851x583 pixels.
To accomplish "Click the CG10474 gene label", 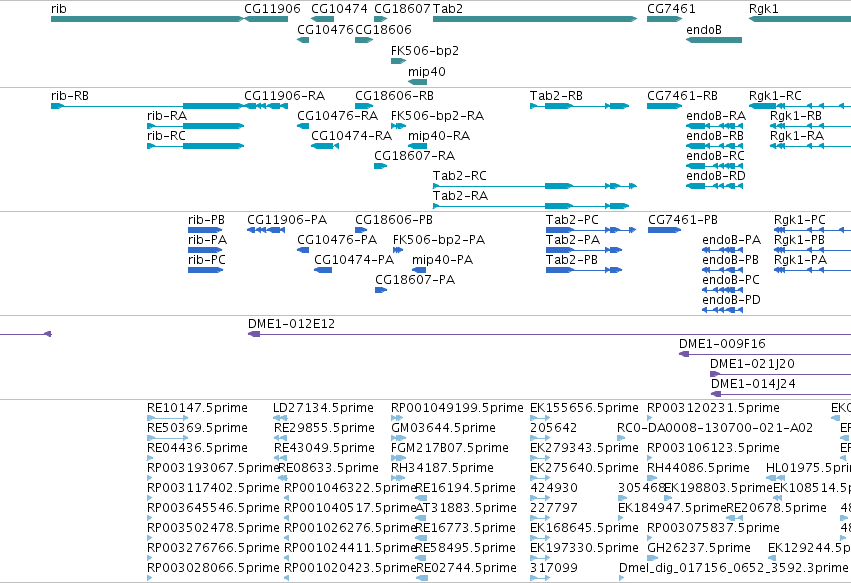I will (x=339, y=9).
